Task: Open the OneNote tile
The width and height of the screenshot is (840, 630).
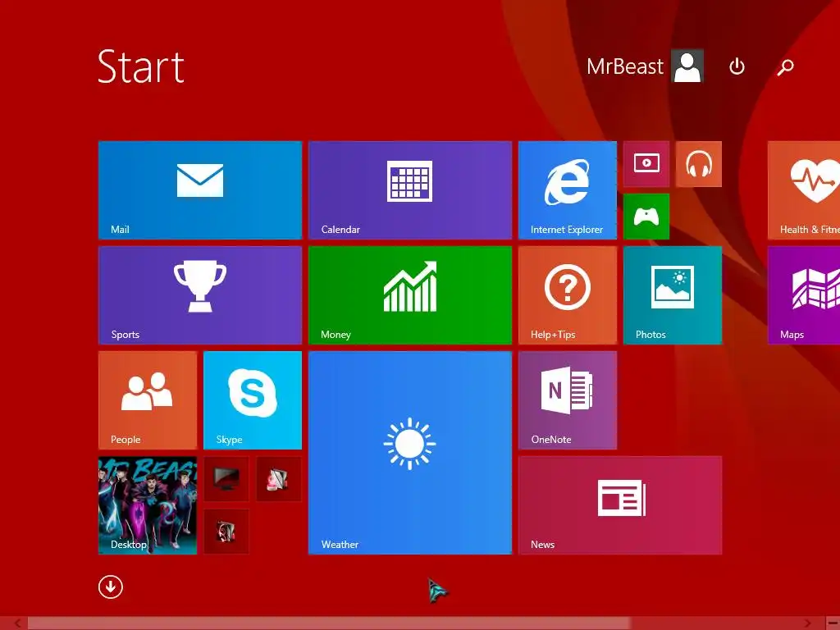Action: (568, 400)
